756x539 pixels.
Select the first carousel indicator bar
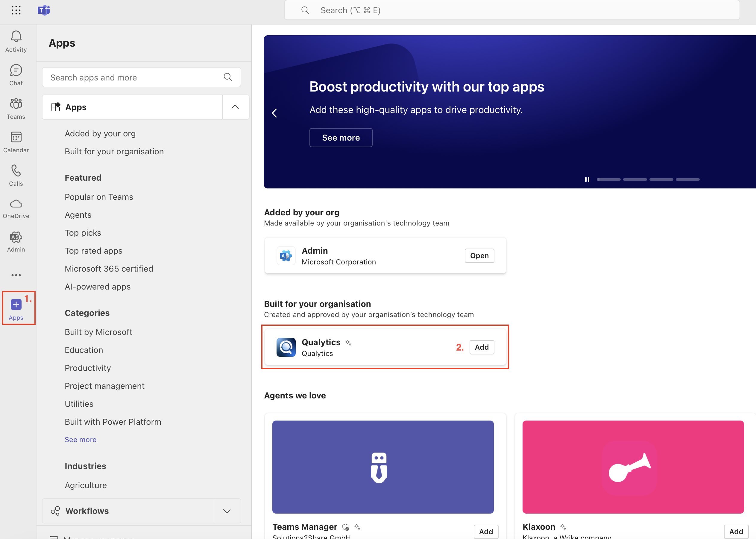(x=608, y=179)
